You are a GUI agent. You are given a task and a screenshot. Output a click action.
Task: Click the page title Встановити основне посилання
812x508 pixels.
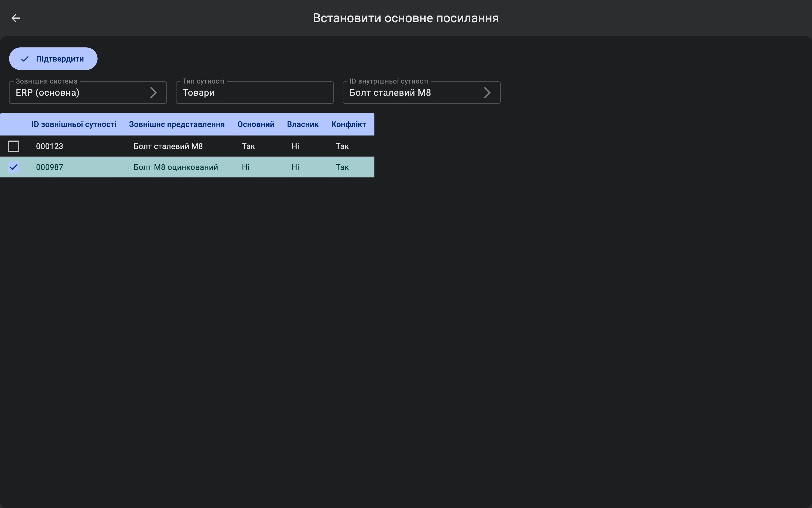[x=406, y=18]
